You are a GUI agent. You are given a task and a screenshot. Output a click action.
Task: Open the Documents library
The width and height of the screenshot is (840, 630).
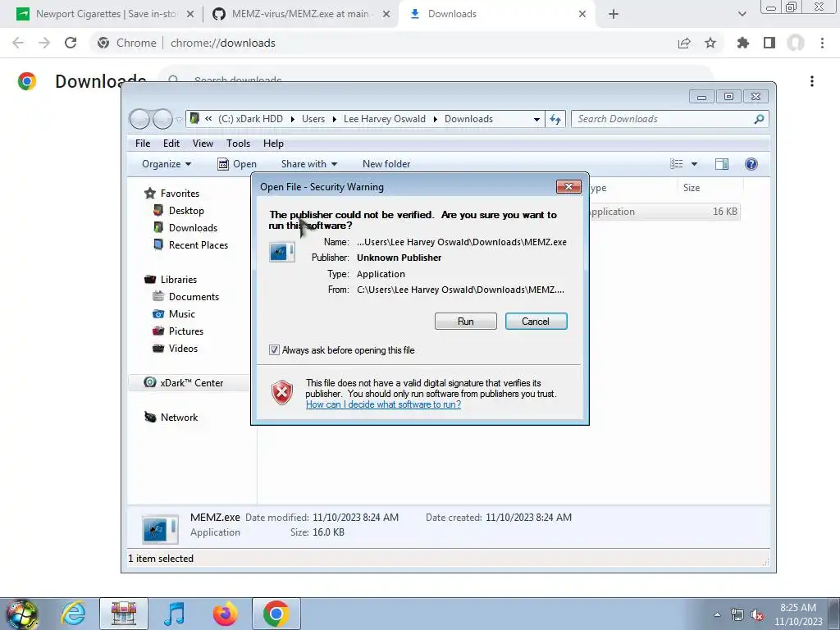point(194,297)
